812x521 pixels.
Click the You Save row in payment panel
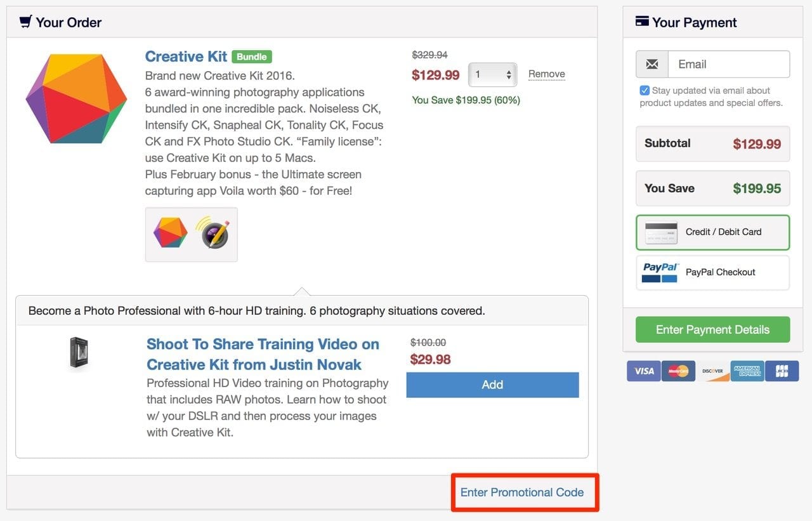(713, 188)
